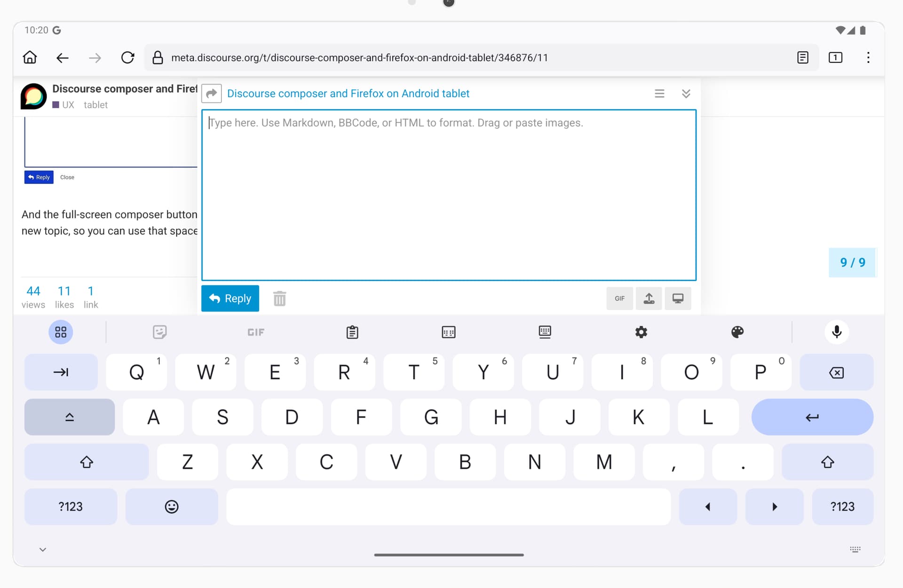Image resolution: width=903 pixels, height=588 pixels.
Task: Tap the Q key
Action: click(x=136, y=372)
